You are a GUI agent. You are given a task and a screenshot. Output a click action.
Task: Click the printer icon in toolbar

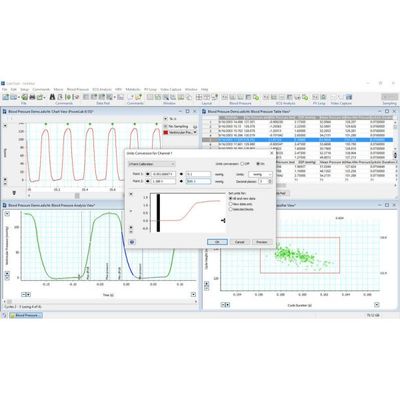click(x=32, y=97)
